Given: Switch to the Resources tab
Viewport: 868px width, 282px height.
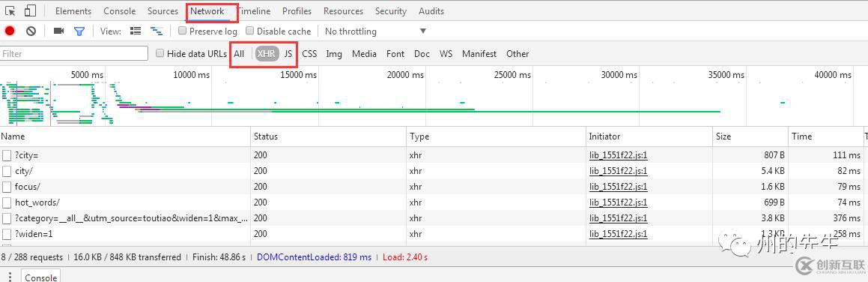Looking at the screenshot, I should [343, 11].
